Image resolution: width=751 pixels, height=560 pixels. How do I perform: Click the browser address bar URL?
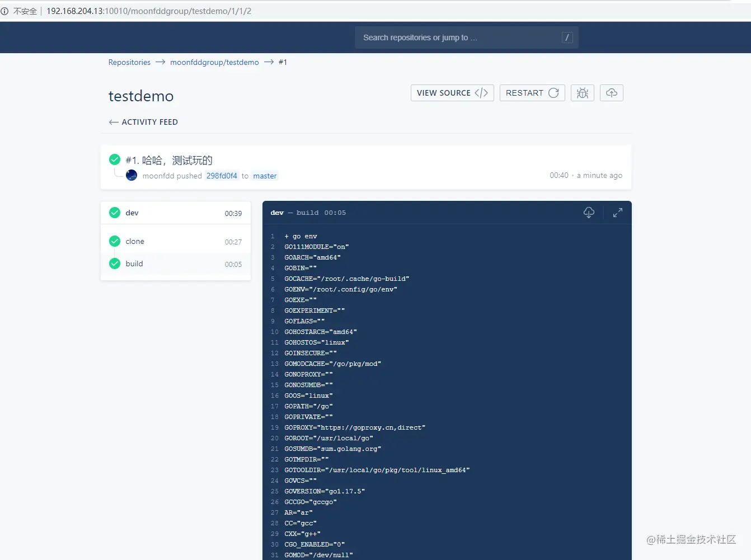(x=149, y=11)
